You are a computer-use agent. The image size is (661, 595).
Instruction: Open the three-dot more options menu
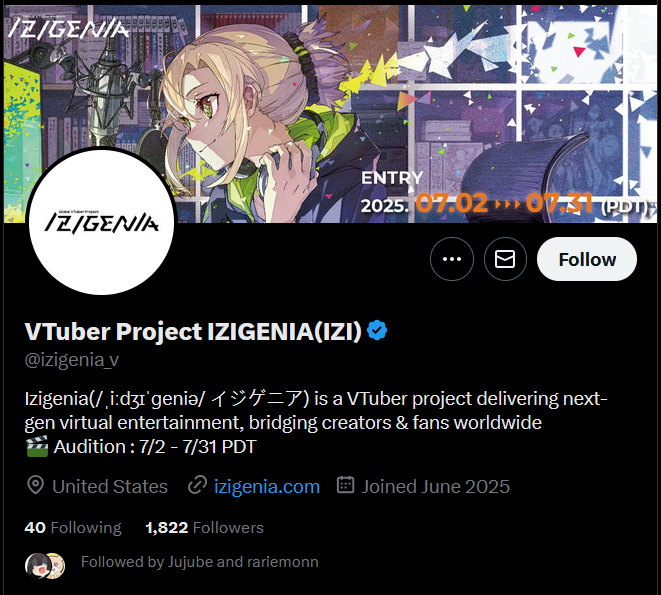tap(451, 259)
